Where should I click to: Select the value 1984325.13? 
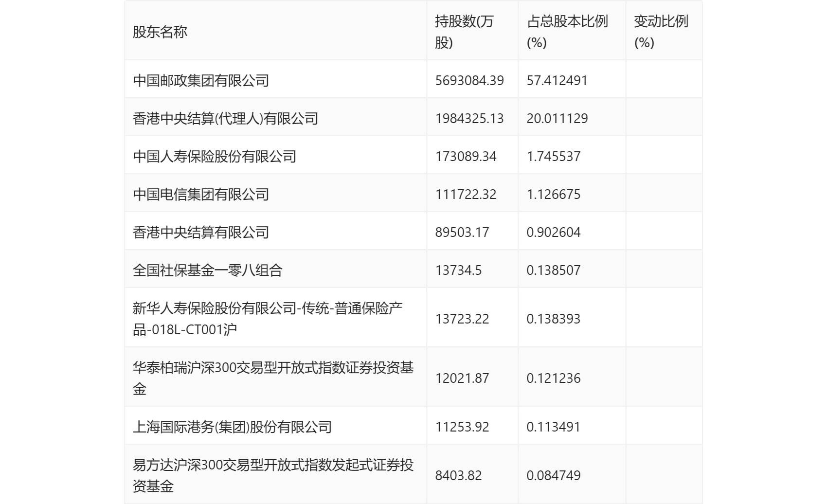(469, 118)
